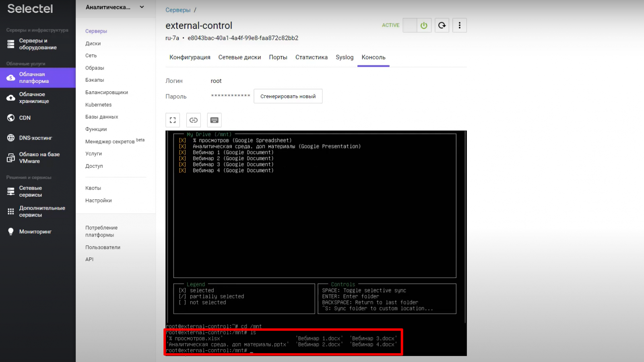Toggle 'Аналитическая среда' presentation checkbox
Viewport: 644px width, 362px height.
[182, 146]
